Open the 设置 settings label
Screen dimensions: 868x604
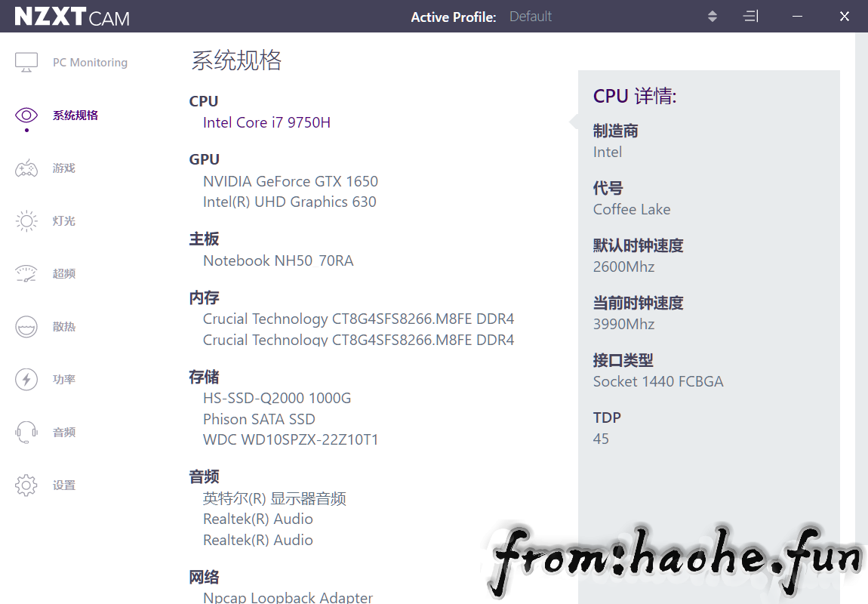tap(63, 485)
